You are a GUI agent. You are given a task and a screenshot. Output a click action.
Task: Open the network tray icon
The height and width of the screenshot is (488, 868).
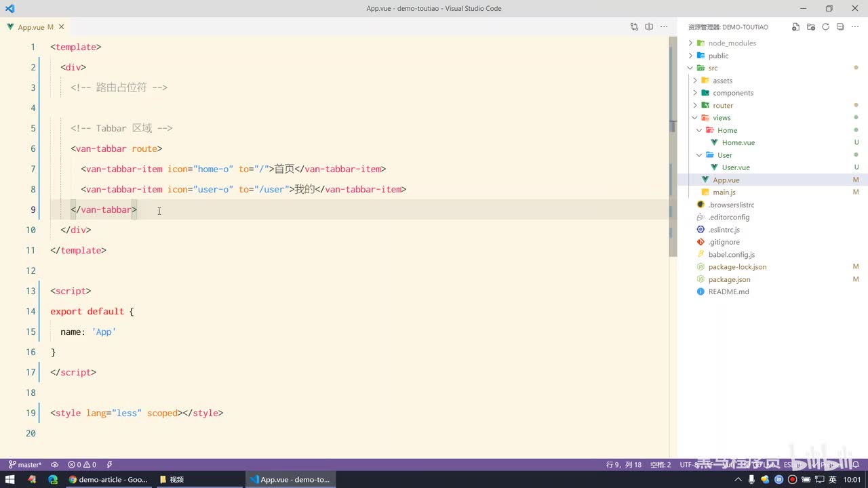[x=819, y=479]
